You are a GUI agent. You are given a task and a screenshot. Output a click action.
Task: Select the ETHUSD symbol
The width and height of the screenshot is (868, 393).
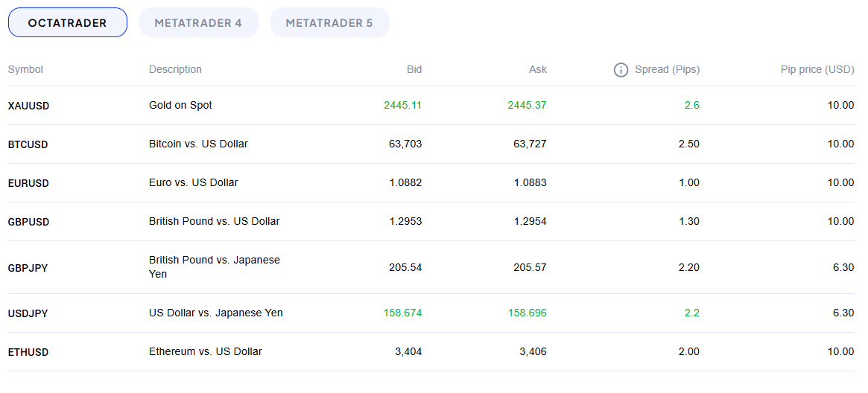[x=28, y=352]
